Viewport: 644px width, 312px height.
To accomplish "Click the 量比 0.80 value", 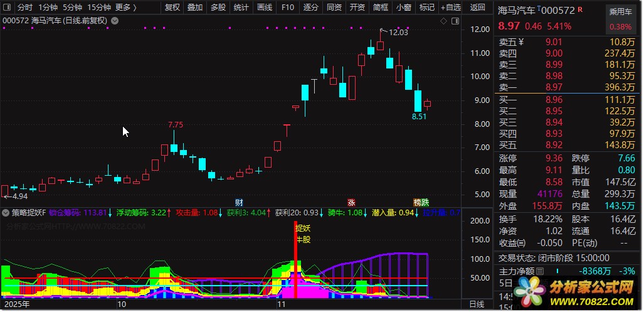I will [626, 170].
